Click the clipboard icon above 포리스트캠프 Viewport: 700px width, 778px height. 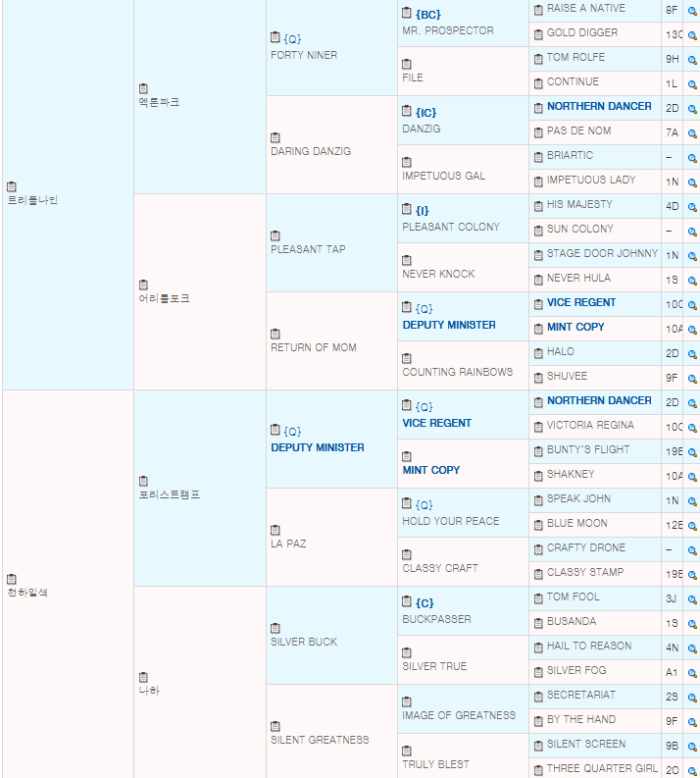click(x=143, y=481)
